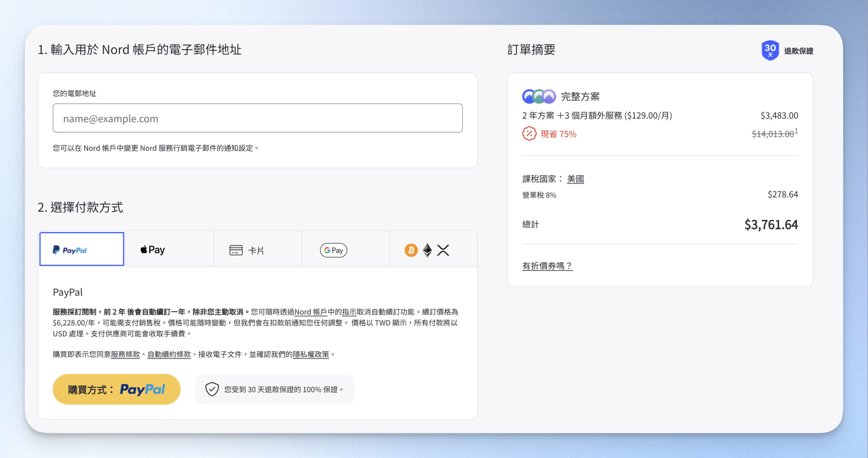Choose the 卡片 card payment tab
Image resolution: width=868 pixels, height=458 pixels.
click(258, 249)
